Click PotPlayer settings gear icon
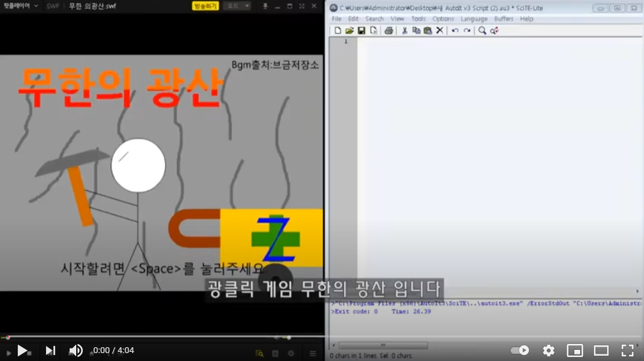 pyautogui.click(x=290, y=353)
